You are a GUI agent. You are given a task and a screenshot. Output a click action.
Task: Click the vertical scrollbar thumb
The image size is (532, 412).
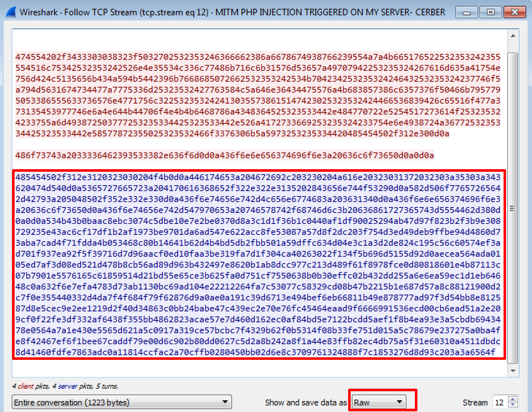point(513,208)
